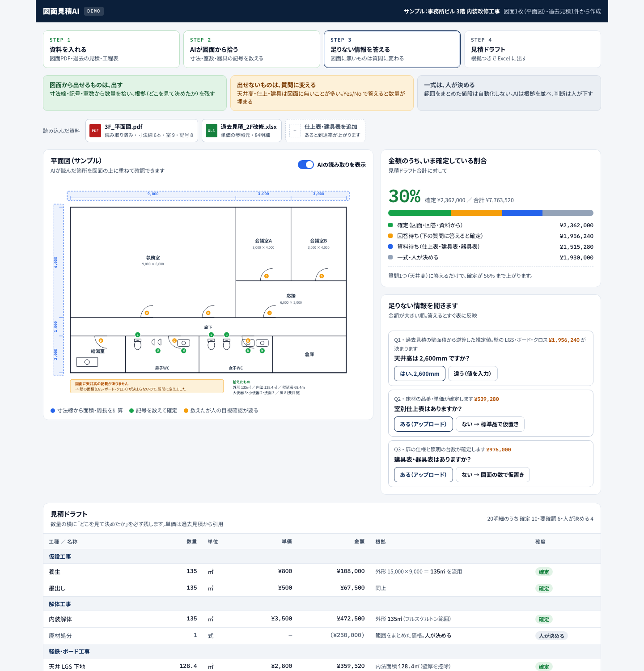The height and width of the screenshot is (671, 644).
Task: Toggle AIの読み取りを表示 switch
Action: pos(306,165)
